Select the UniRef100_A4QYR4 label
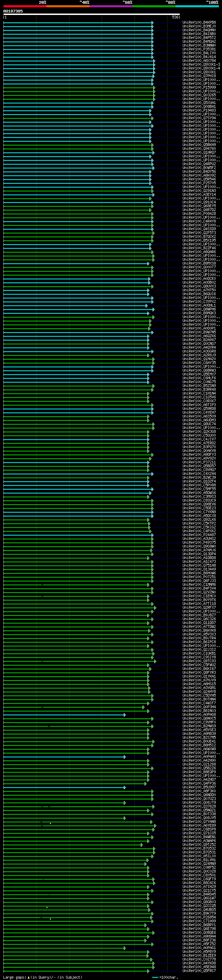This screenshot has width=222, height=980. [199, 347]
